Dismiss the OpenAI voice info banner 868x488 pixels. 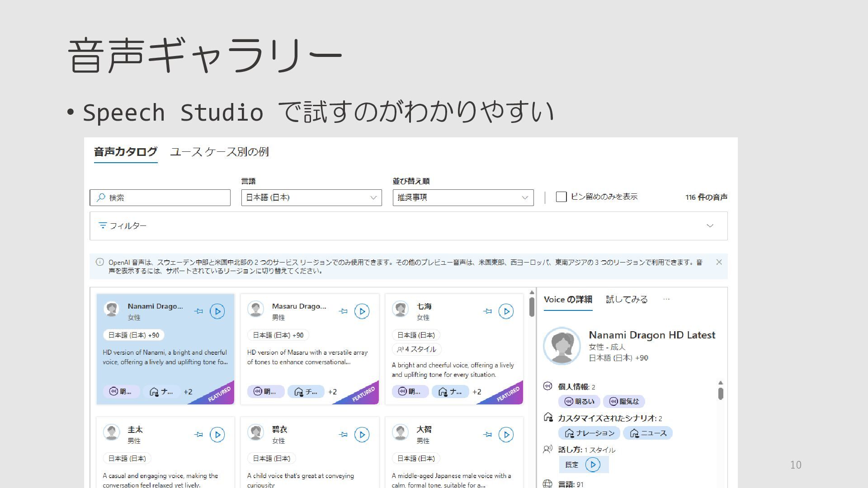(719, 262)
